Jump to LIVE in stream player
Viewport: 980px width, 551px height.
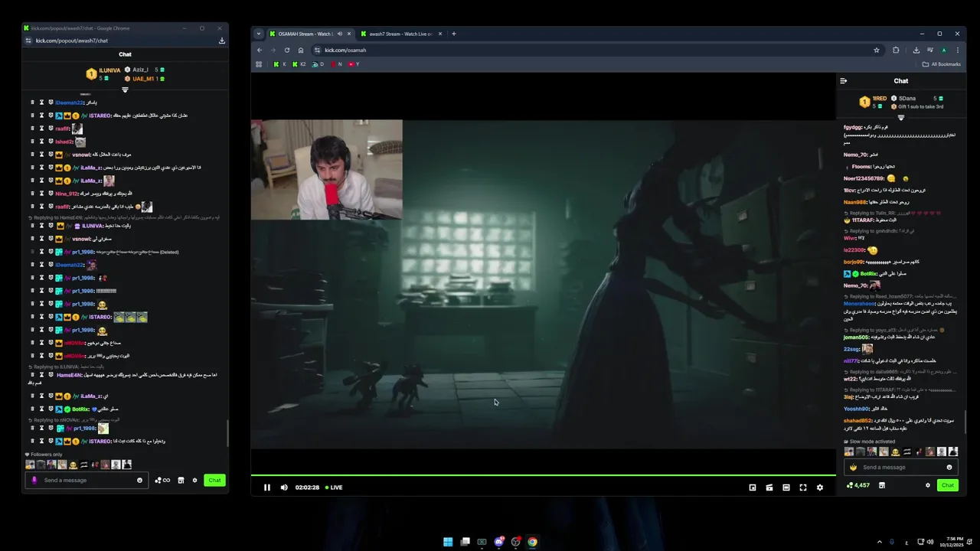tap(334, 487)
